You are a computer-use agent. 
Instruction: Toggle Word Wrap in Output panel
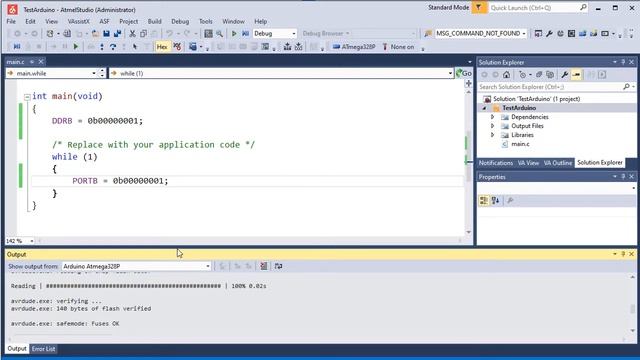click(278, 266)
